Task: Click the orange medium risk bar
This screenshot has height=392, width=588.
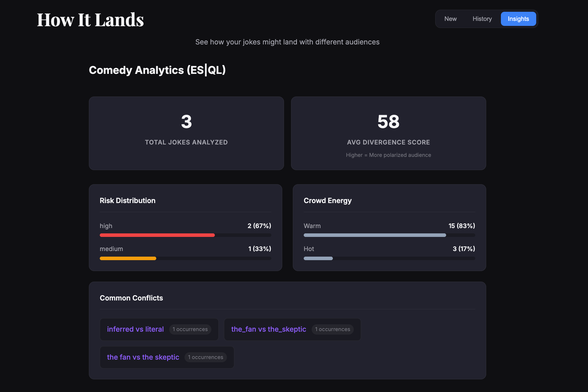Action: [128, 258]
